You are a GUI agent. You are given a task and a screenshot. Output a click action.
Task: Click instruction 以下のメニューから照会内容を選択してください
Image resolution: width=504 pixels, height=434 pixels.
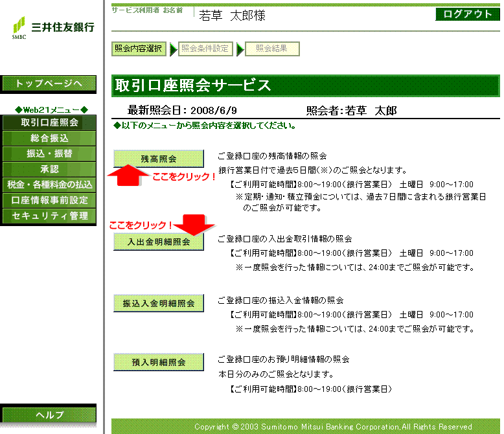coord(205,126)
